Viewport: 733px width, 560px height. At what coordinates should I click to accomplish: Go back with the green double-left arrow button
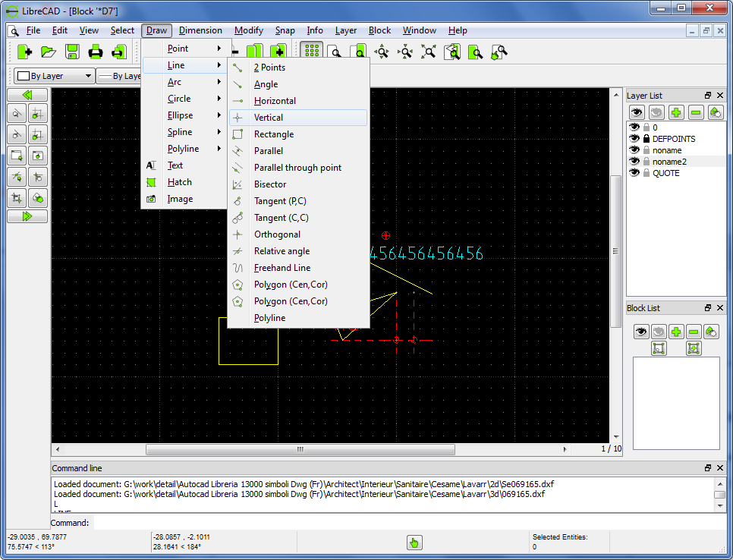[27, 95]
